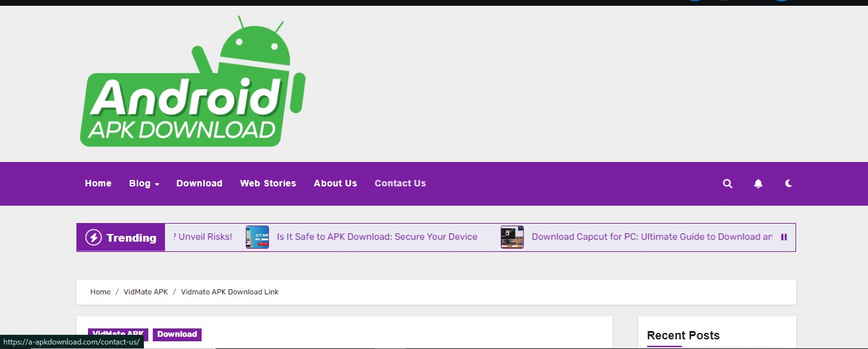
Task: Open the Contact Us page
Action: click(x=400, y=184)
